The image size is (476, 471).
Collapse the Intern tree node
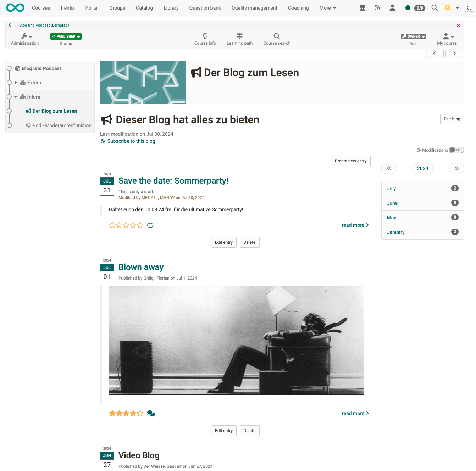16,96
